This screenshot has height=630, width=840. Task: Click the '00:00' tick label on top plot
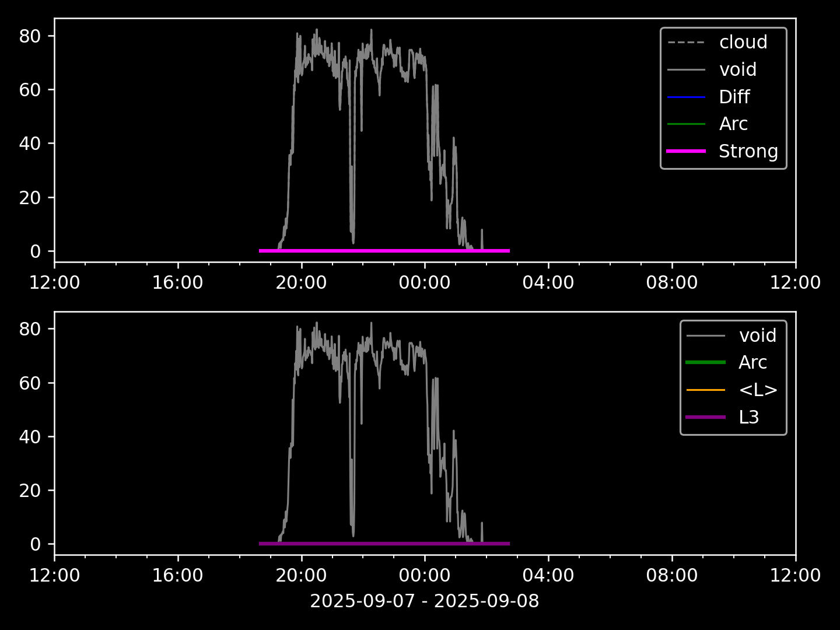pyautogui.click(x=425, y=283)
